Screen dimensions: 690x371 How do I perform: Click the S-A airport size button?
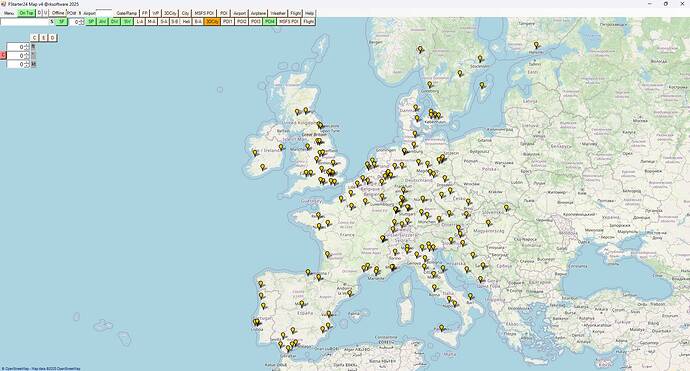(164, 21)
